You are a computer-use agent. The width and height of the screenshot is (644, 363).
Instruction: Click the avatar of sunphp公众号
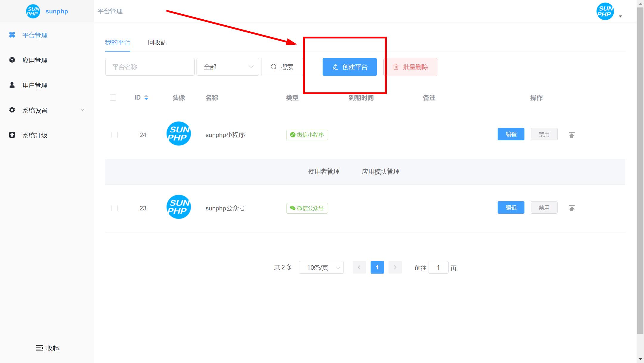[179, 207]
